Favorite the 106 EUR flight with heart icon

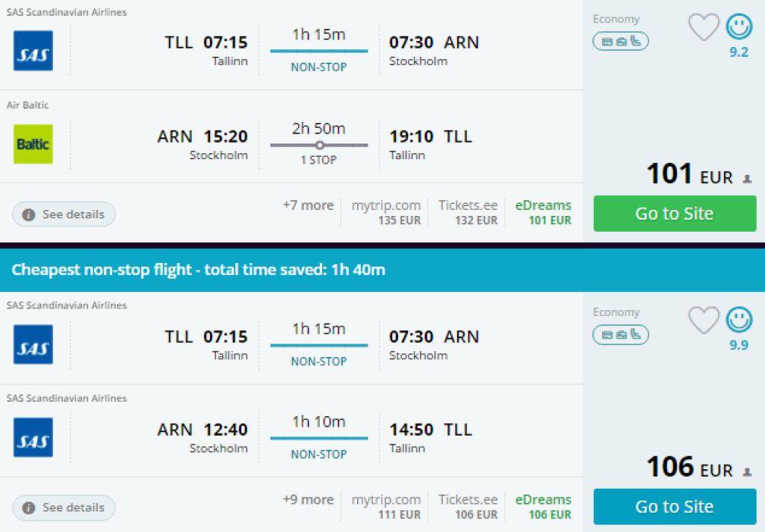click(x=703, y=321)
